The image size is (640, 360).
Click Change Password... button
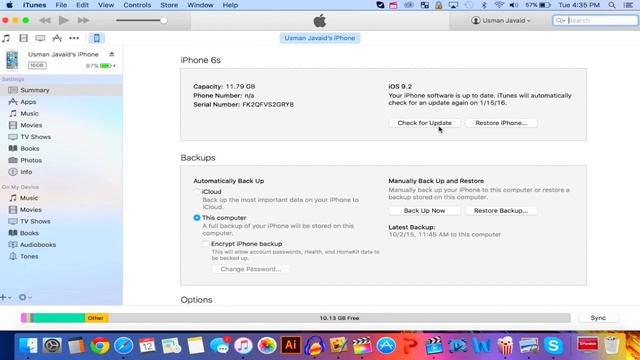click(251, 269)
